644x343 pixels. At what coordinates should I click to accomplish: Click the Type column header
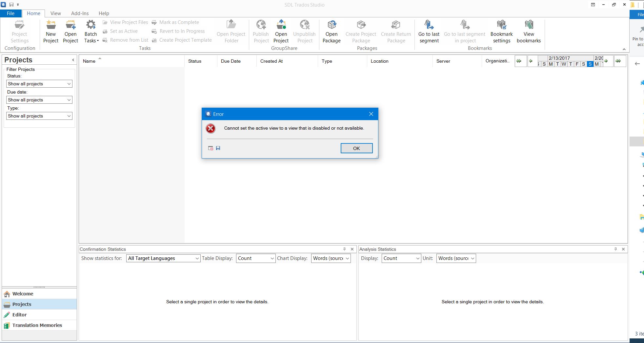pos(342,61)
